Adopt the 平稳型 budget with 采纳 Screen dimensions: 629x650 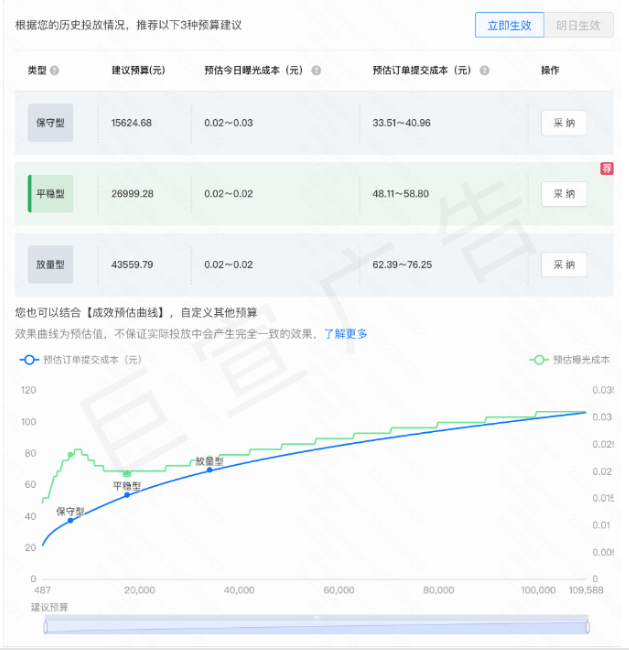click(564, 194)
